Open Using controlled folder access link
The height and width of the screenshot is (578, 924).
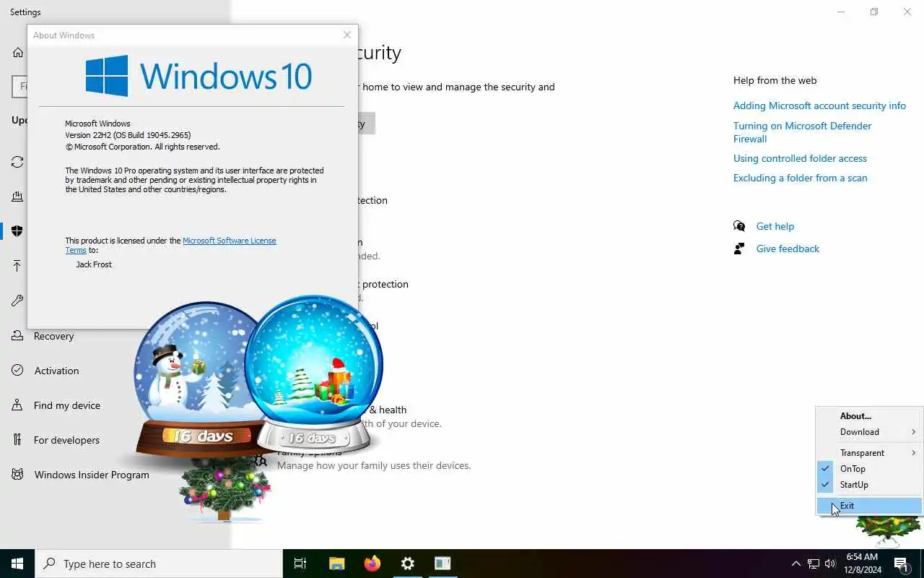click(800, 158)
